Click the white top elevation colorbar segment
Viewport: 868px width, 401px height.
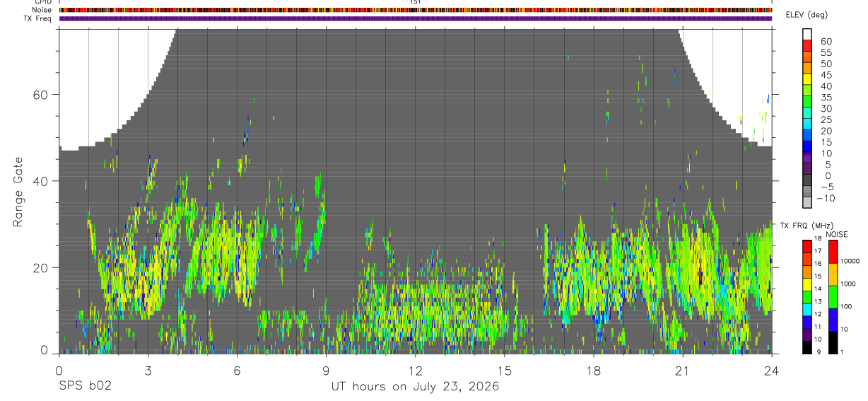pos(807,33)
